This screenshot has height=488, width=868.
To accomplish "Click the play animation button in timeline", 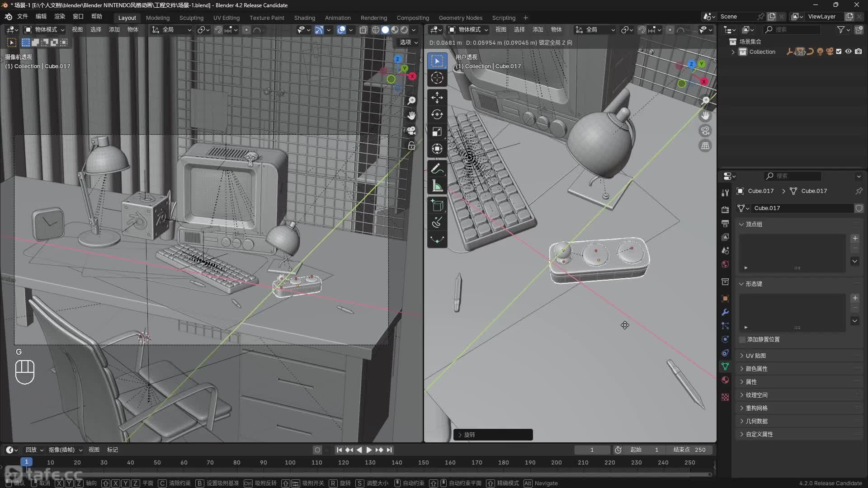I will click(x=369, y=450).
